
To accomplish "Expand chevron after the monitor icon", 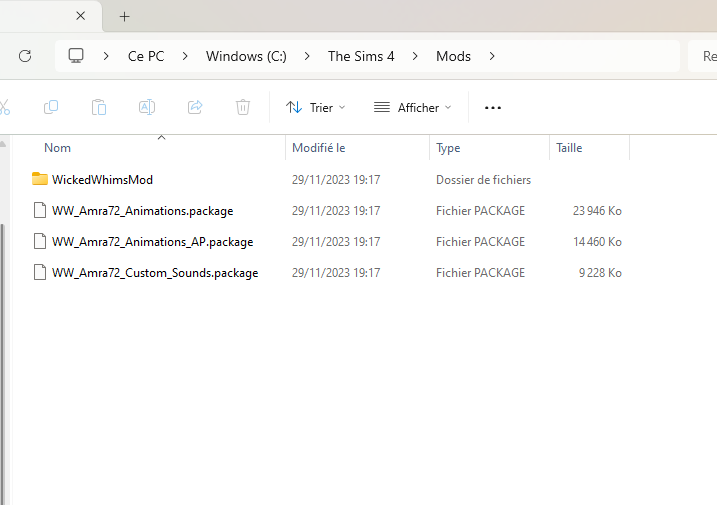I will (x=106, y=56).
